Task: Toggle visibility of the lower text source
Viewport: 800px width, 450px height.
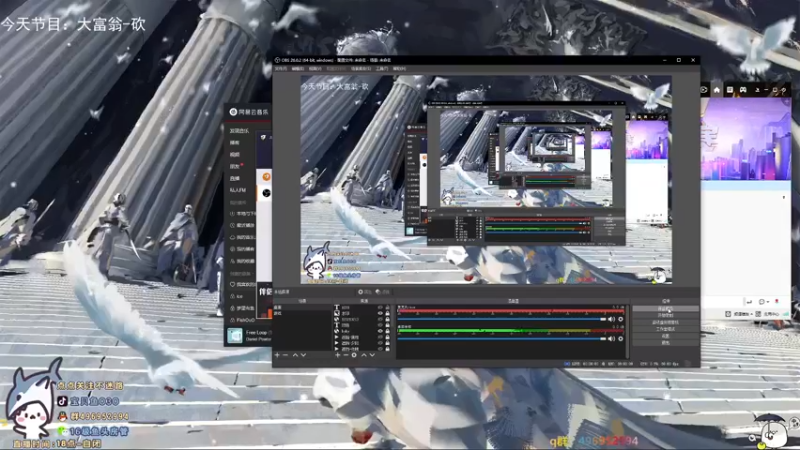Action: [380, 325]
